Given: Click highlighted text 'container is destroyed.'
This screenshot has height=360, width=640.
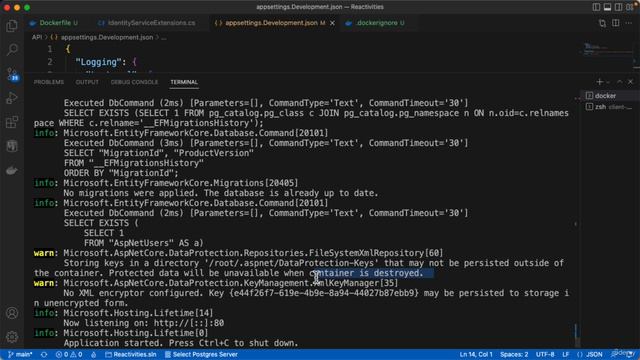Looking at the screenshot, I should [367, 273].
